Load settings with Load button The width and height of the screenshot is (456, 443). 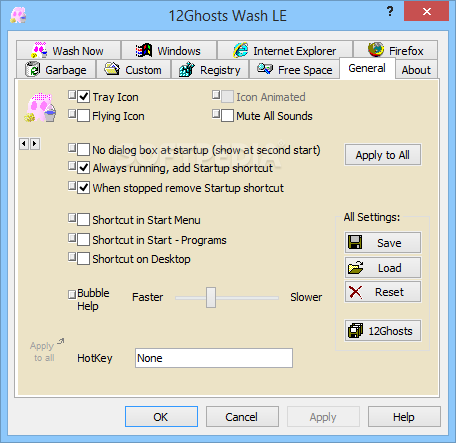(383, 268)
